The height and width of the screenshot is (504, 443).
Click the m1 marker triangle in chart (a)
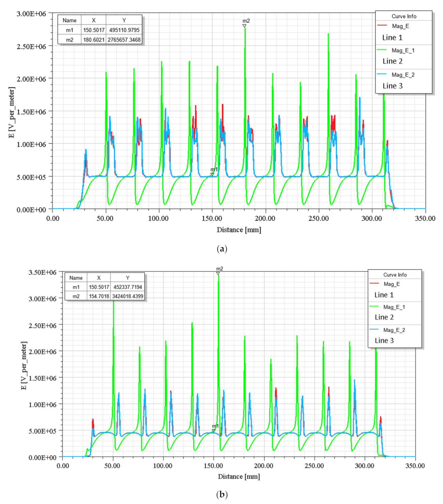coord(212,174)
